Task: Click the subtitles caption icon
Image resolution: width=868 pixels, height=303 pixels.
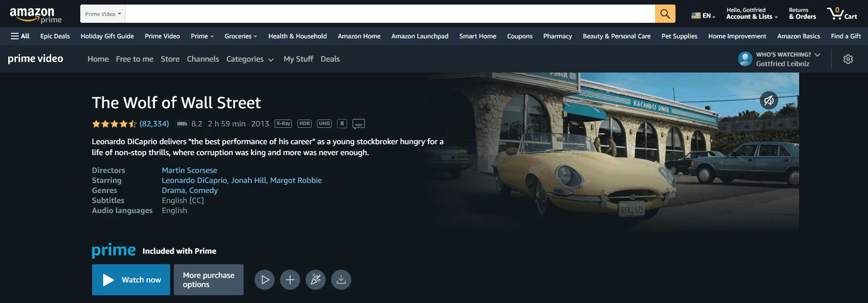Action: click(x=359, y=124)
